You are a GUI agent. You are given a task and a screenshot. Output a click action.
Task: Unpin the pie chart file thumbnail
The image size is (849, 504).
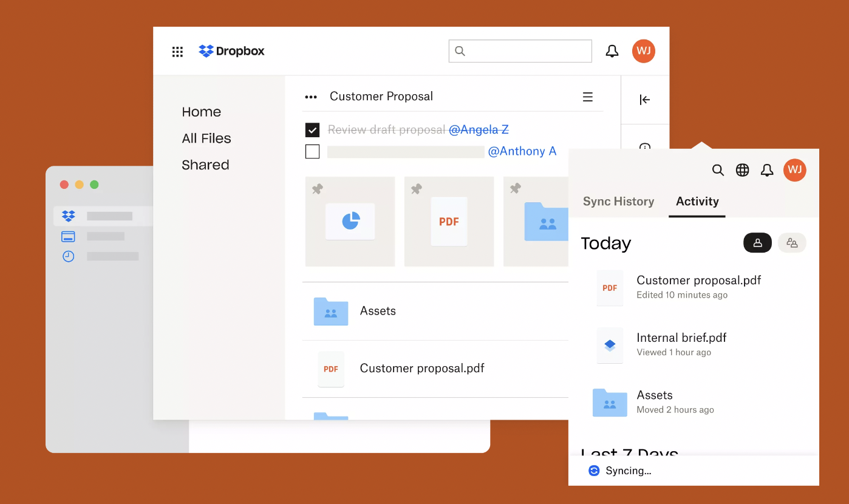[x=317, y=189]
